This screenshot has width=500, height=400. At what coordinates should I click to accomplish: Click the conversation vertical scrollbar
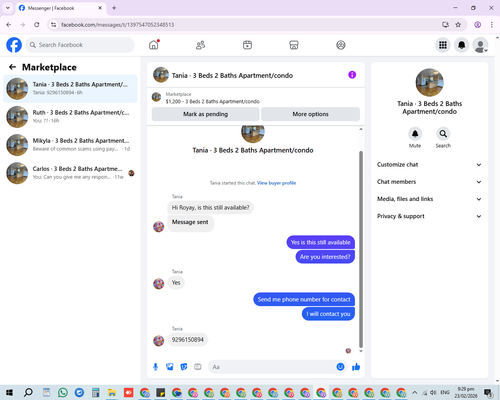[x=361, y=249]
